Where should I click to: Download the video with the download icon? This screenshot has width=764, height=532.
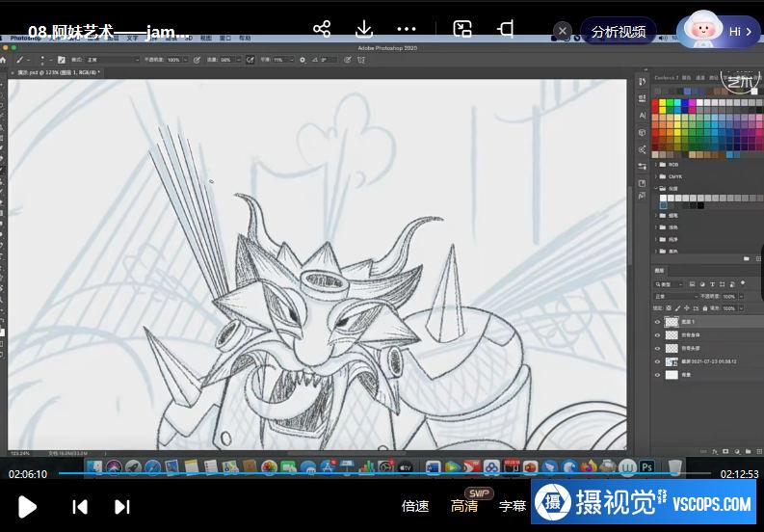point(364,29)
